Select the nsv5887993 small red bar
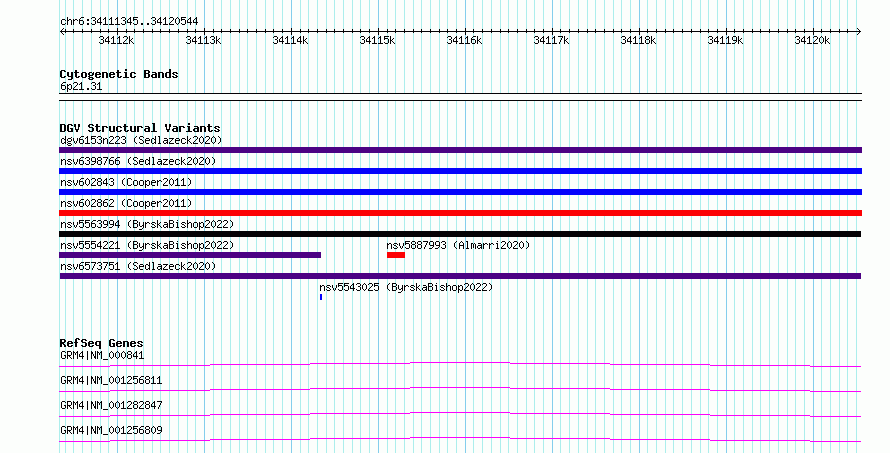Screen dimensions: 890x453 pyautogui.click(x=396, y=255)
